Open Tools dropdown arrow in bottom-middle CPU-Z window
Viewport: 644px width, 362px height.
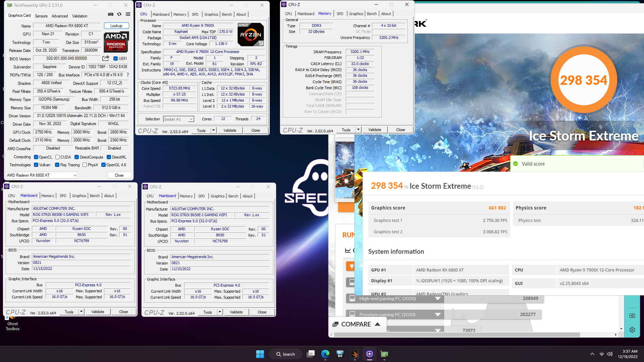click(x=220, y=312)
